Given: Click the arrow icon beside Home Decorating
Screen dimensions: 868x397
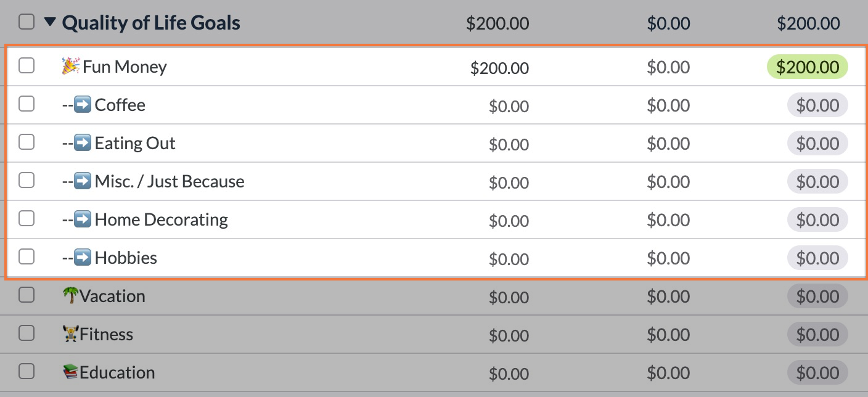Looking at the screenshot, I should [83, 219].
